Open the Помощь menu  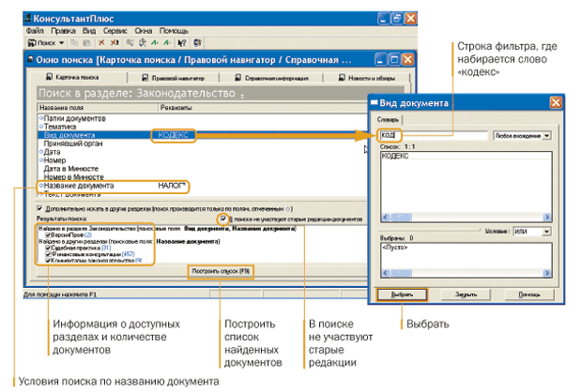point(174,31)
